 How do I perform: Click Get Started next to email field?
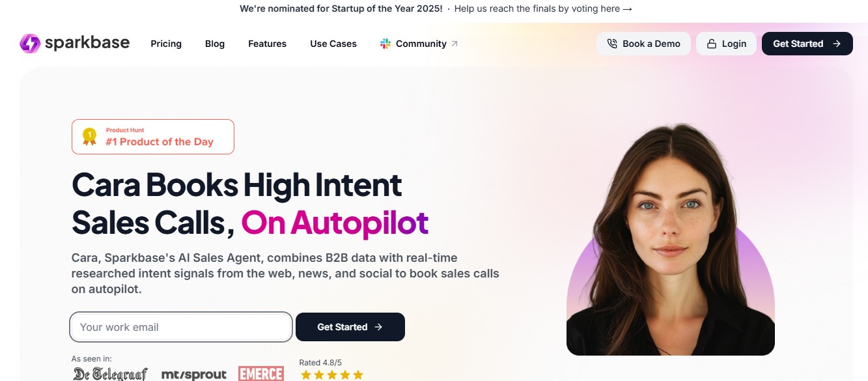(350, 327)
